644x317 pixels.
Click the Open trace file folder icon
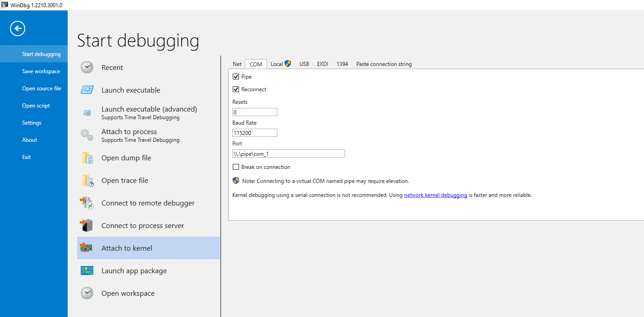tap(87, 180)
